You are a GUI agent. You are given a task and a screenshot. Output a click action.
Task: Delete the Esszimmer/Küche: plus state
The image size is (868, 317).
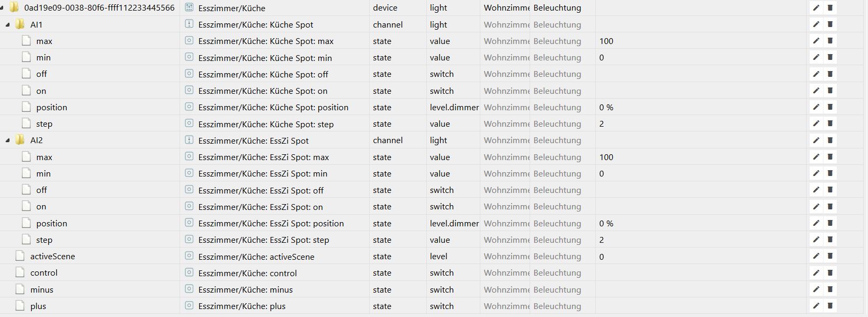[830, 306]
